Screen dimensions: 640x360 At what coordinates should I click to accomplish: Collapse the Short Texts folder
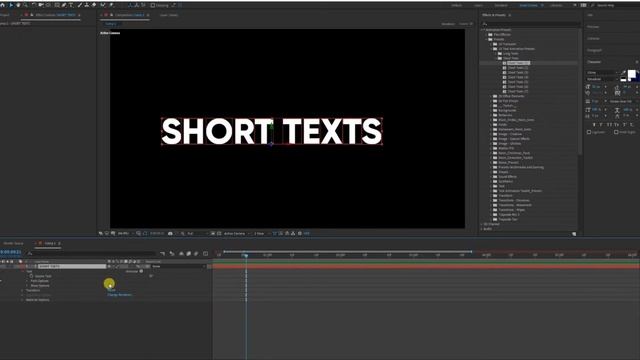click(x=496, y=58)
